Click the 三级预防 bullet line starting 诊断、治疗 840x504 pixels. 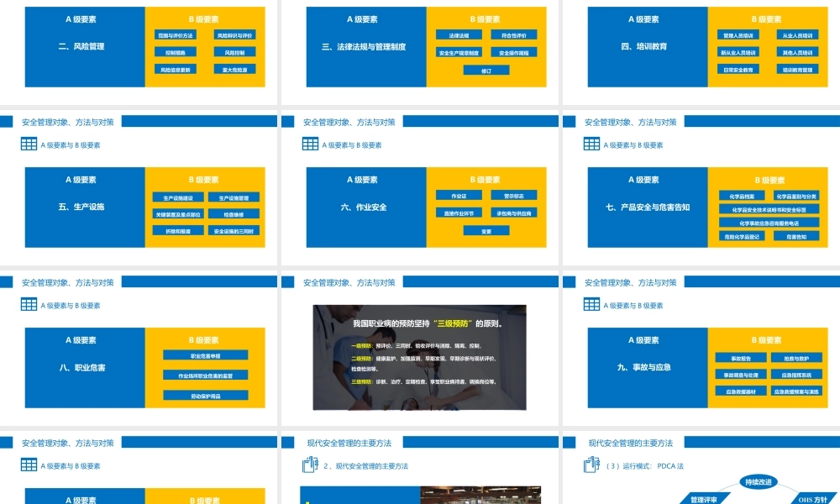click(x=423, y=382)
